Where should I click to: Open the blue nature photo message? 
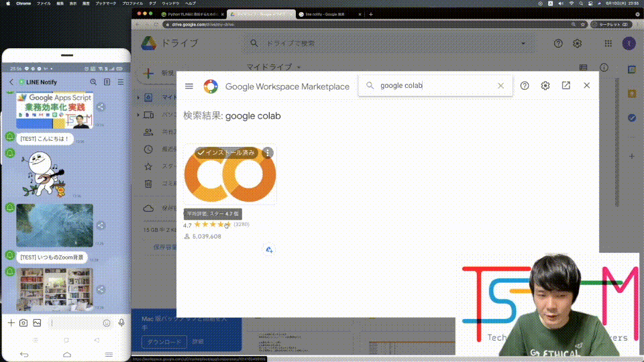[x=54, y=225]
